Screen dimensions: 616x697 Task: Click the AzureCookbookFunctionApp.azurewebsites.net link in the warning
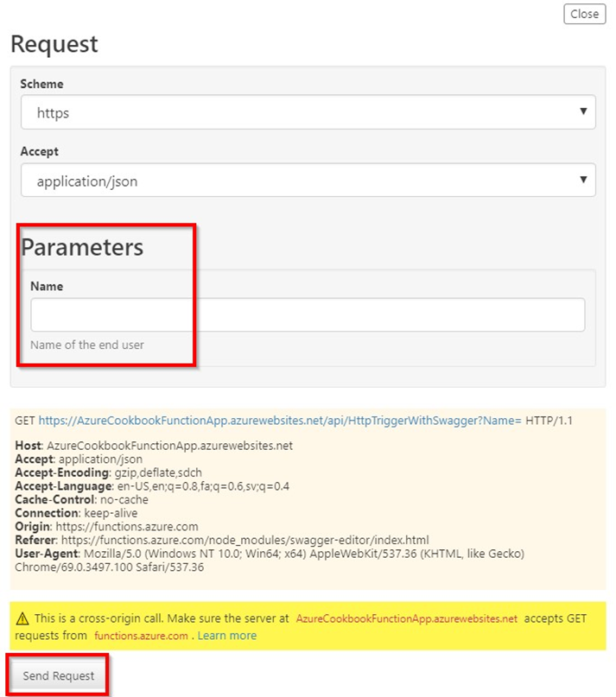click(x=406, y=618)
